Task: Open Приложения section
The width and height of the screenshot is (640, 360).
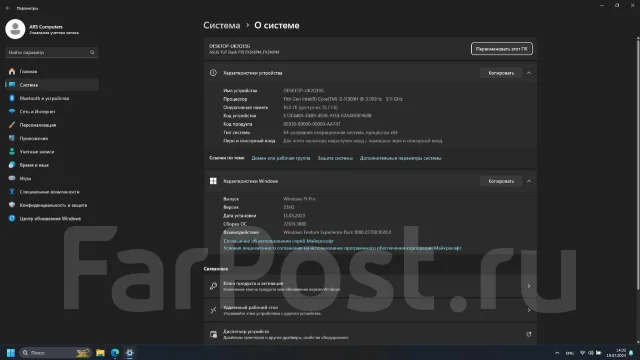Action: coord(52,138)
